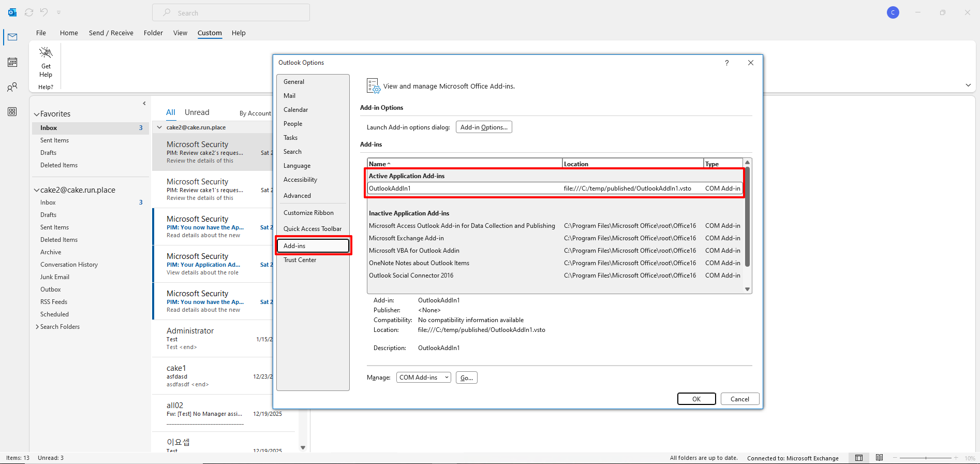The height and width of the screenshot is (464, 980).
Task: Cancel the Outlook Options dialog
Action: 739,399
